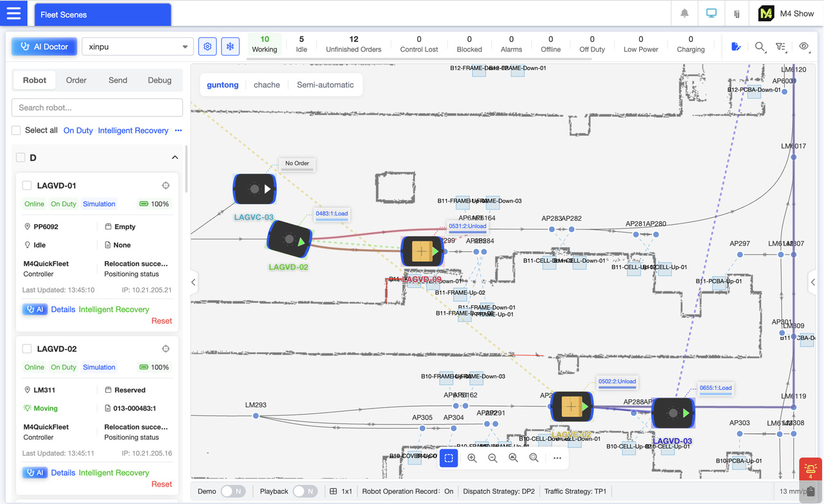Collapse the D robot group

coord(174,157)
